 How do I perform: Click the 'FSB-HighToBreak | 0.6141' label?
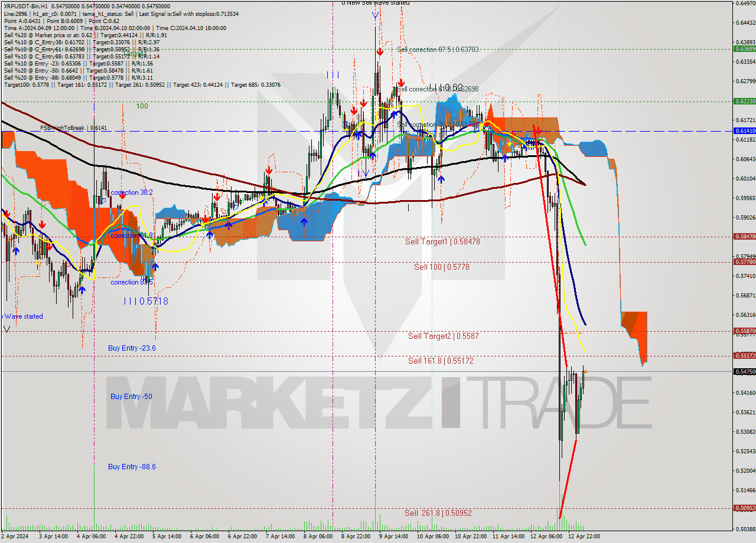pyautogui.click(x=74, y=127)
